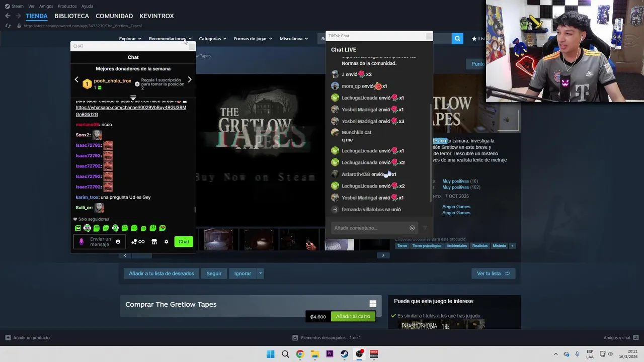Viewport: 644px width, 362px height.
Task: Expand the Categorías dropdown
Action: point(212,39)
